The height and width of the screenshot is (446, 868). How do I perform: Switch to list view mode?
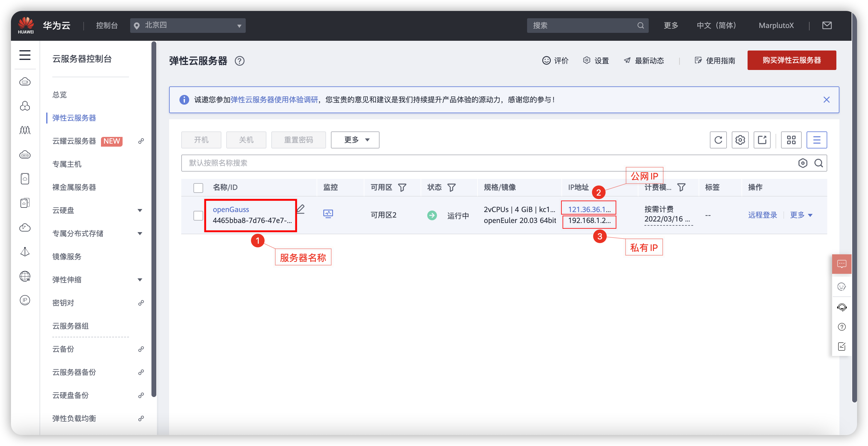tap(816, 140)
